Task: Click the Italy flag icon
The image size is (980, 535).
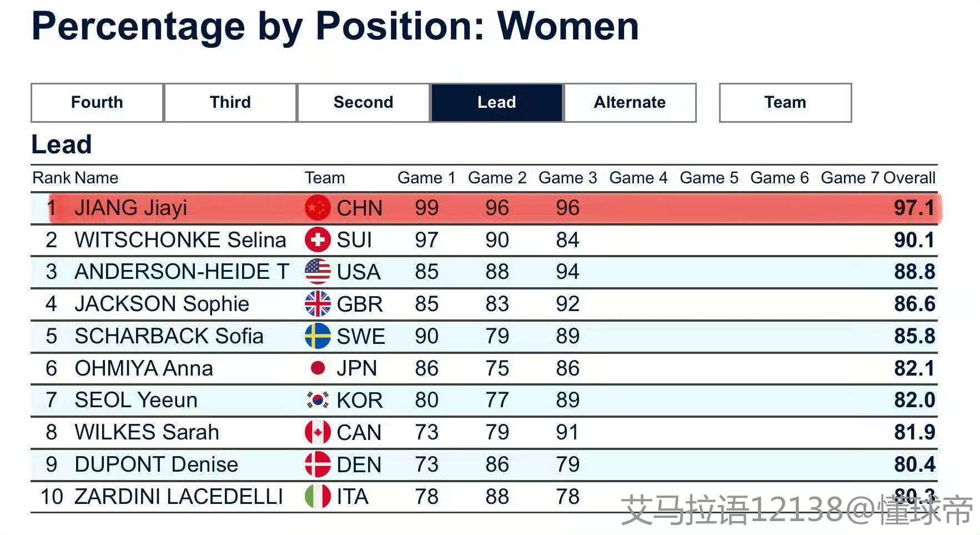Action: pyautogui.click(x=318, y=496)
